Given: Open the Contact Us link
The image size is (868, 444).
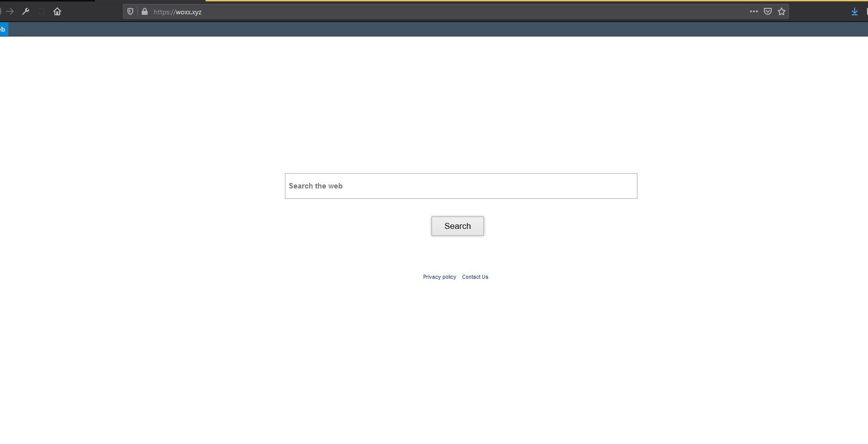Looking at the screenshot, I should pyautogui.click(x=475, y=277).
